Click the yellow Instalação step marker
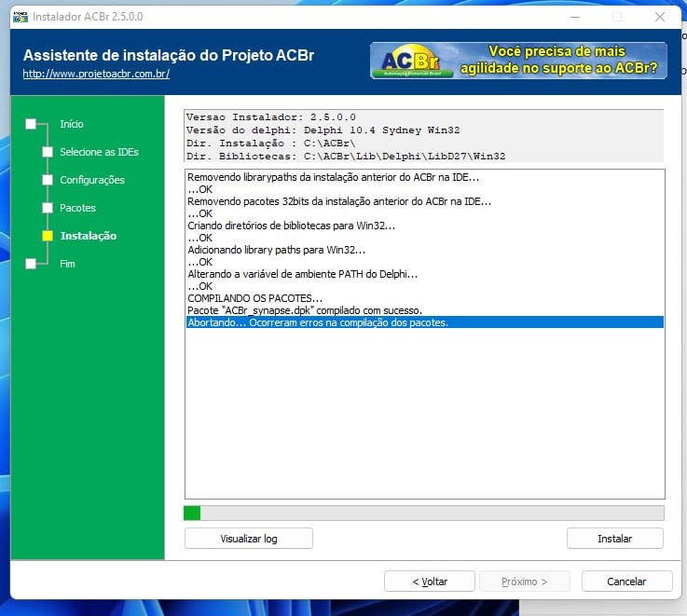 [48, 236]
